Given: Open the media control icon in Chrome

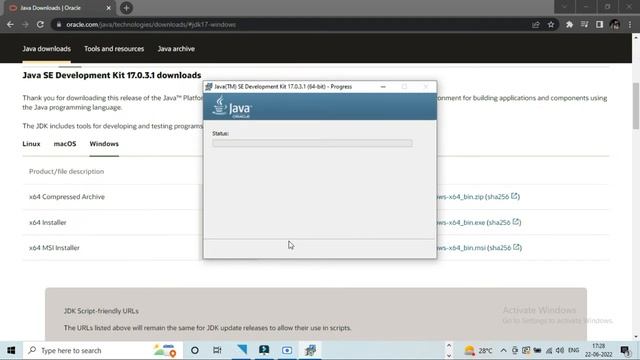Looking at the screenshot, I should coord(584,24).
